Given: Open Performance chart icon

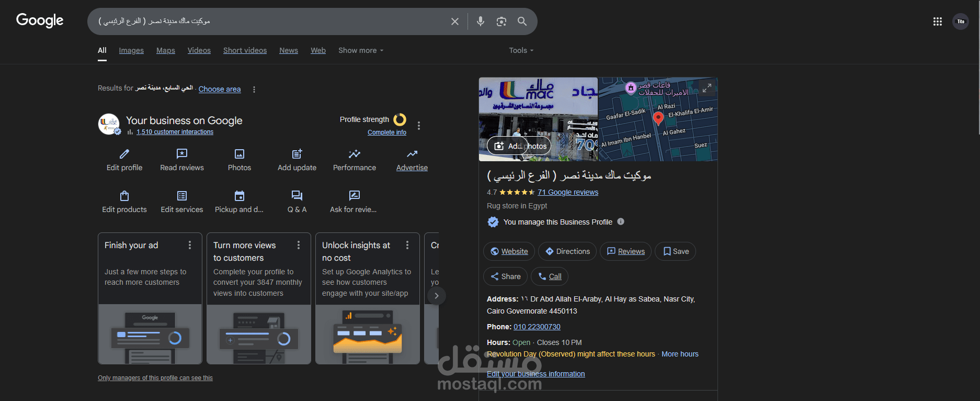Looking at the screenshot, I should [355, 154].
